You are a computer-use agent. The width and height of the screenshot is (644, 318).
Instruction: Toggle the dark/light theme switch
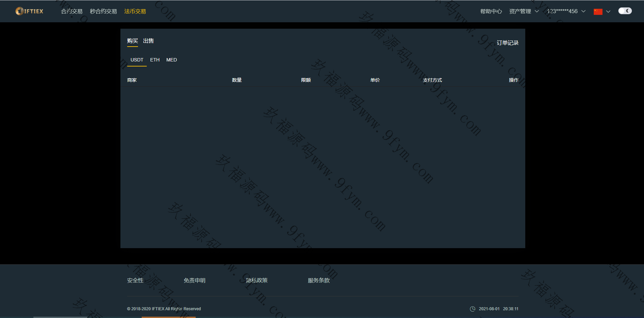[x=625, y=11]
